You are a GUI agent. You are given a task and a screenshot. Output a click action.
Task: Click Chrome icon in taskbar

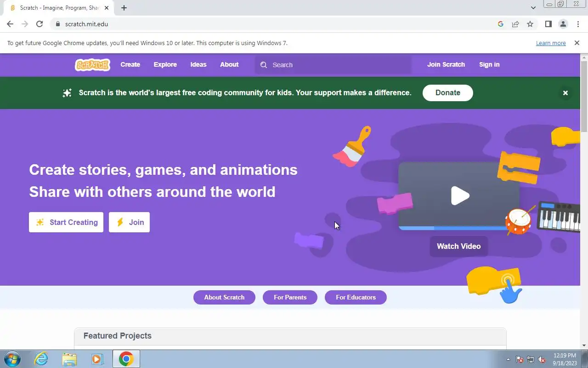pyautogui.click(x=126, y=359)
